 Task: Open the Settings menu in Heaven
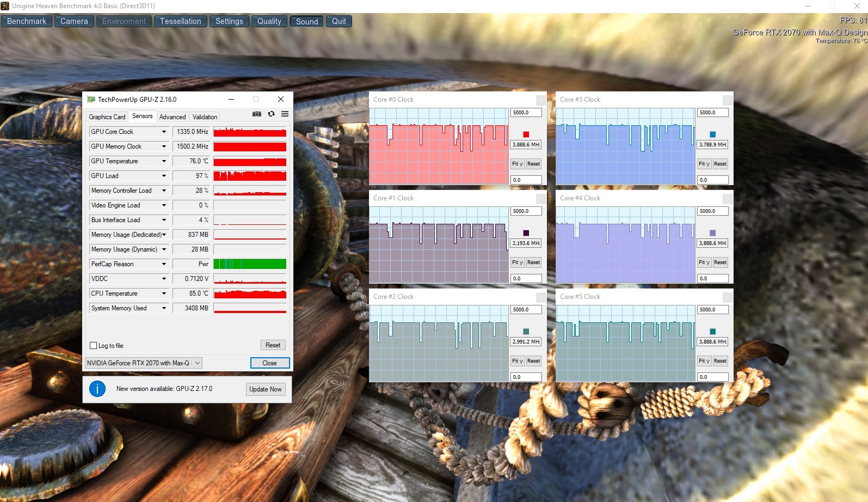coord(229,21)
